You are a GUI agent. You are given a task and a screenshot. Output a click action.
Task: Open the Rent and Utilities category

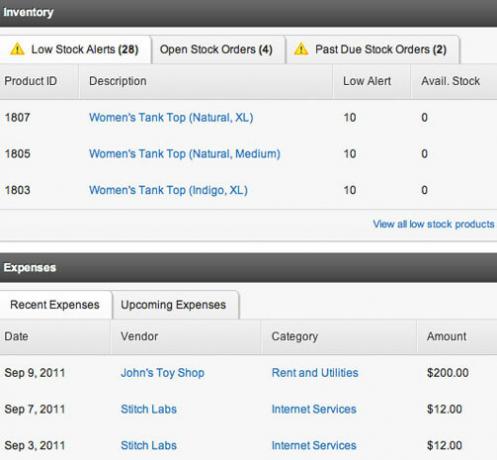click(315, 373)
